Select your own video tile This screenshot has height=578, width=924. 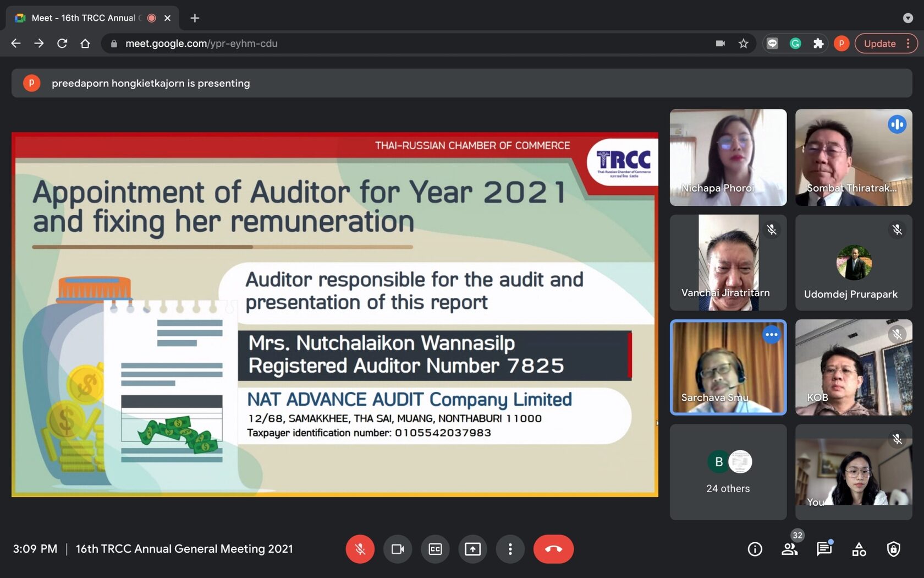coord(854,472)
